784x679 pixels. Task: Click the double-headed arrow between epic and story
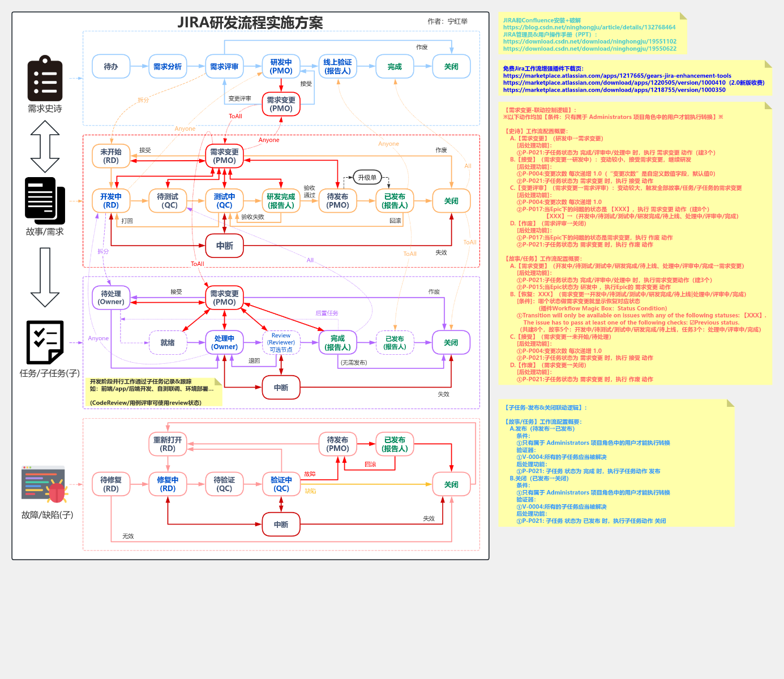[45, 147]
